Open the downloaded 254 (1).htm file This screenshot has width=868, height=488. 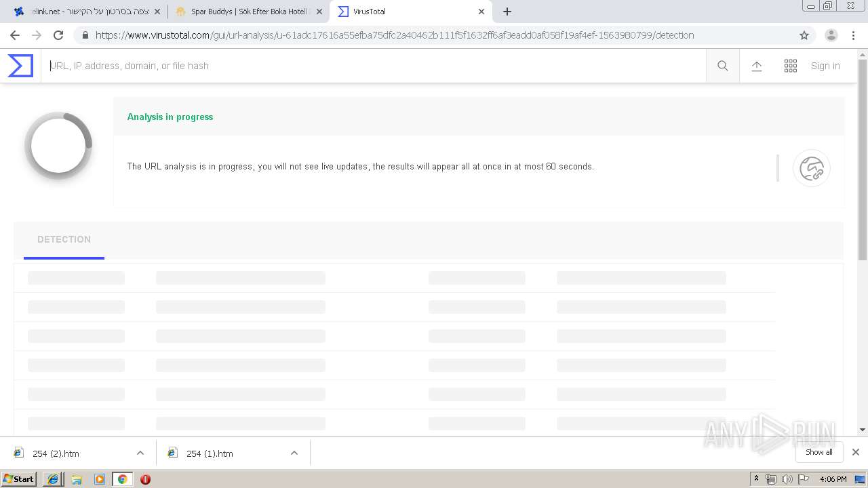pyautogui.click(x=210, y=453)
